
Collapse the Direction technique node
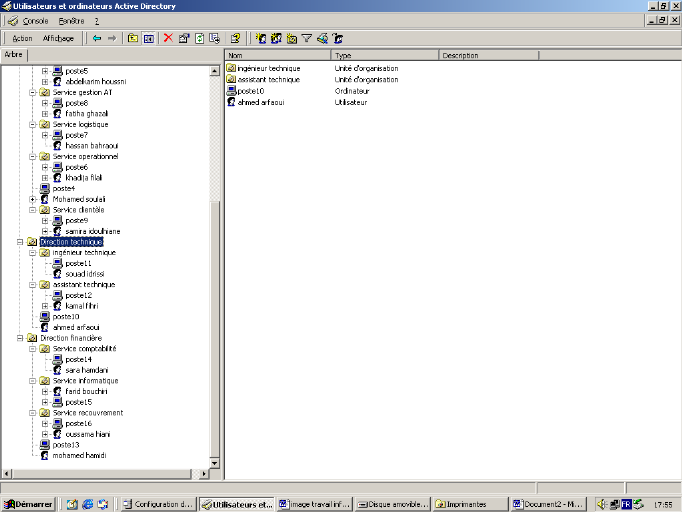point(20,242)
